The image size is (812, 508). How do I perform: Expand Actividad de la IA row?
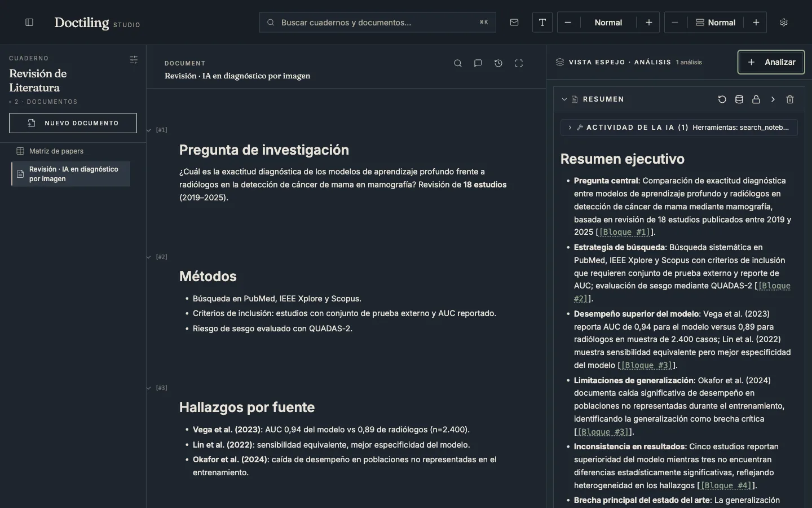(679, 128)
